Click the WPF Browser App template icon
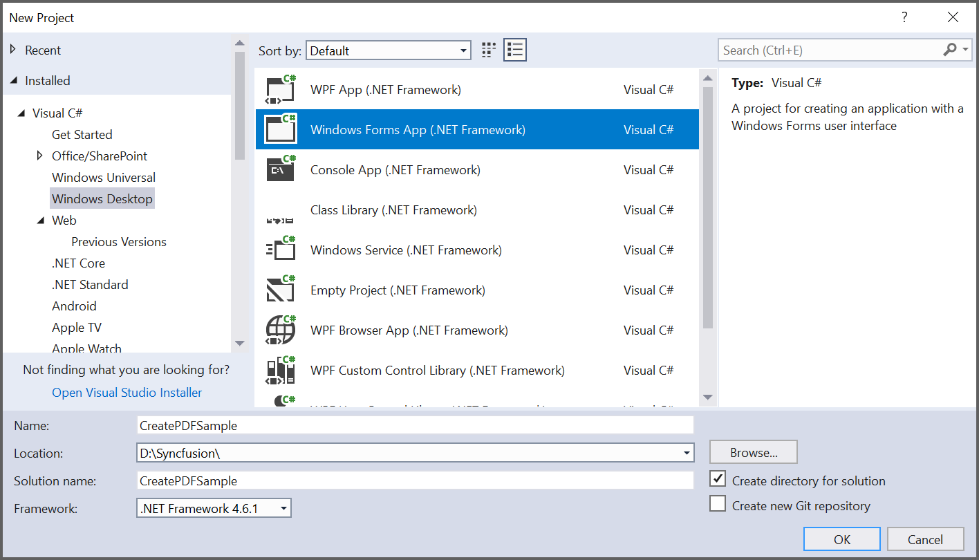The image size is (979, 560). 281,330
